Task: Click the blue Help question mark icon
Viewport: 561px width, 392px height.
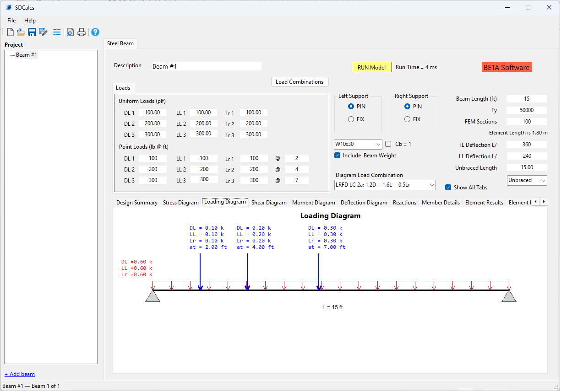Action: 95,32
